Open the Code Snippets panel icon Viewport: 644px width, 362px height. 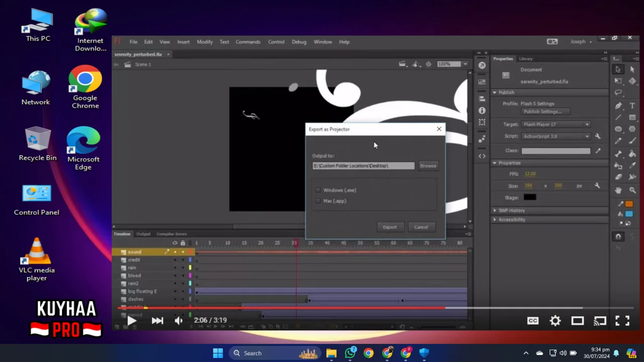pyautogui.click(x=482, y=156)
